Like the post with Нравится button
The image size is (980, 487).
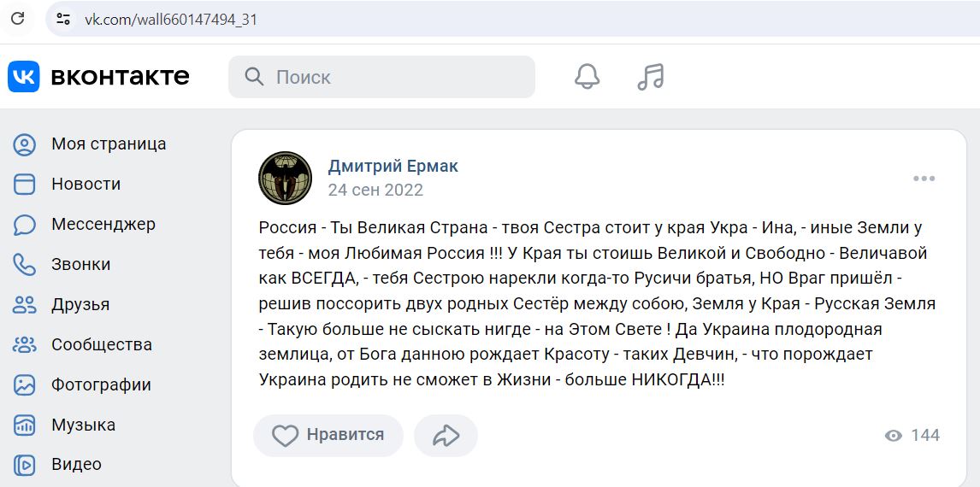click(328, 435)
